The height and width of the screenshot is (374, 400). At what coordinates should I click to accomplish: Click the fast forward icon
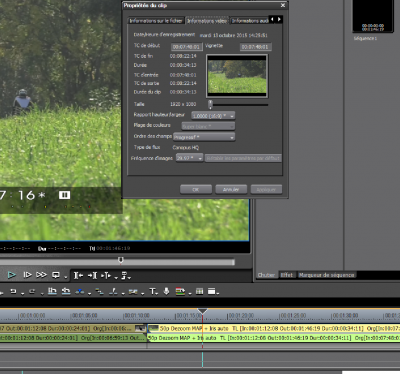pos(41,275)
